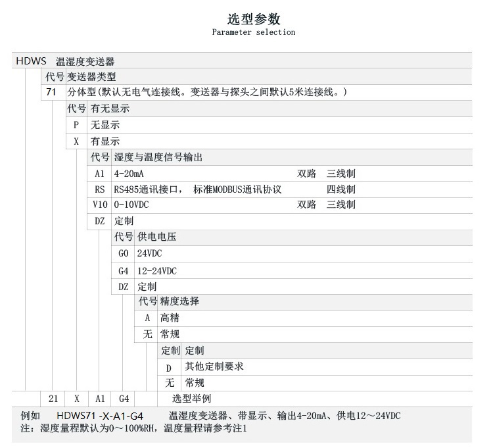Select G4 12-24VDC supply voltage
The image size is (493, 448).
point(292,270)
